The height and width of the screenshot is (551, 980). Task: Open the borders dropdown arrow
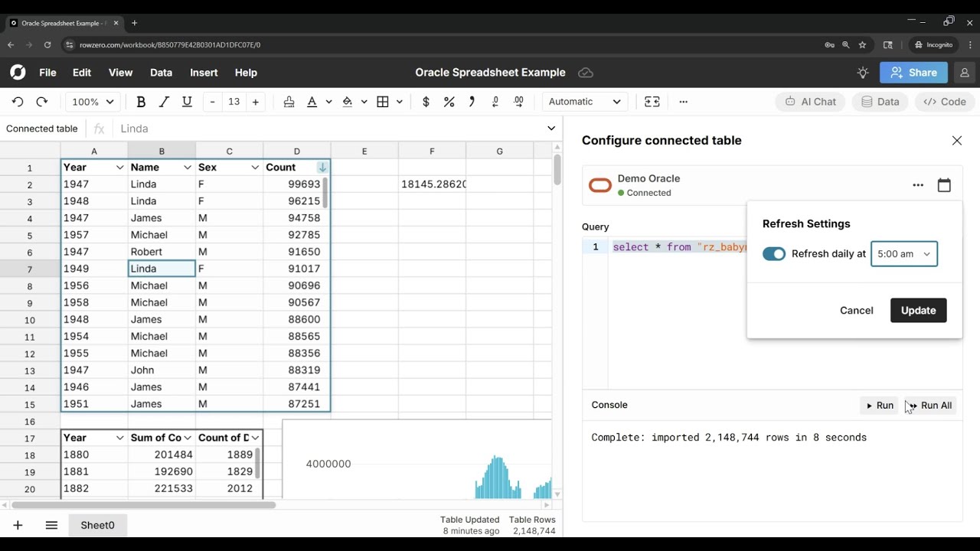[x=400, y=102]
